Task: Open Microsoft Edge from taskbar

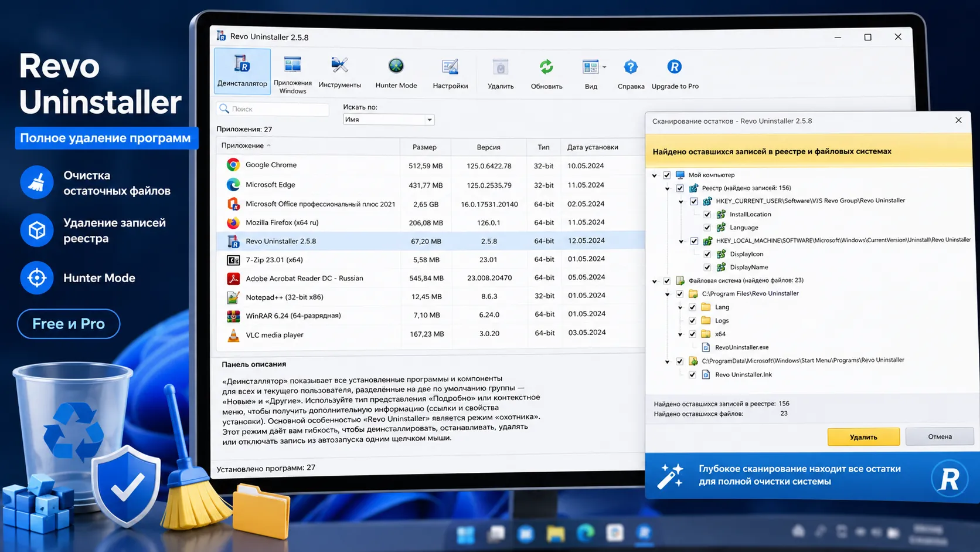Action: click(585, 533)
